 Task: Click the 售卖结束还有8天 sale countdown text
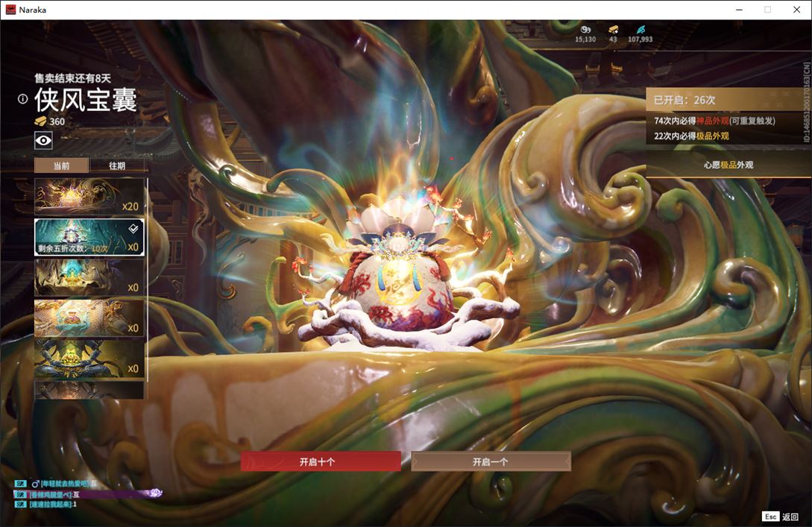tap(73, 78)
